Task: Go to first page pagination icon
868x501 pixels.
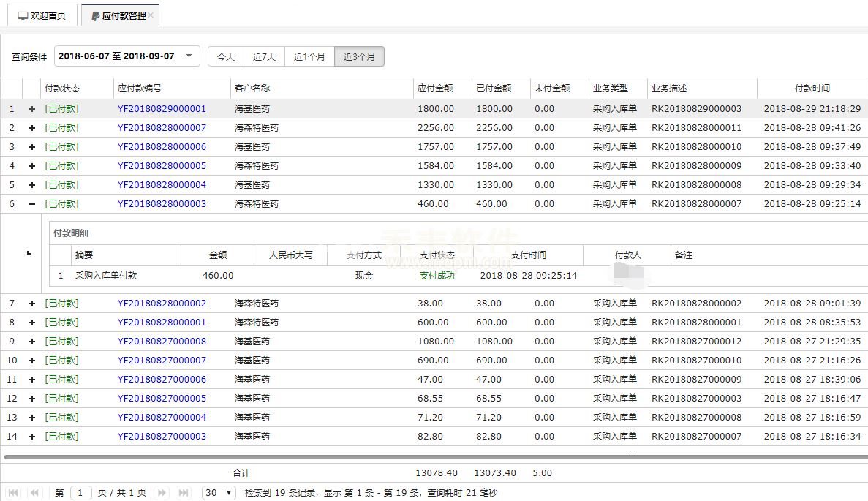Action: pos(13,493)
